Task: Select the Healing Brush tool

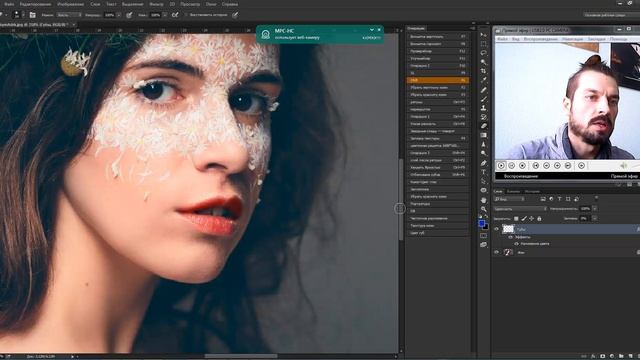Action: tap(484, 90)
